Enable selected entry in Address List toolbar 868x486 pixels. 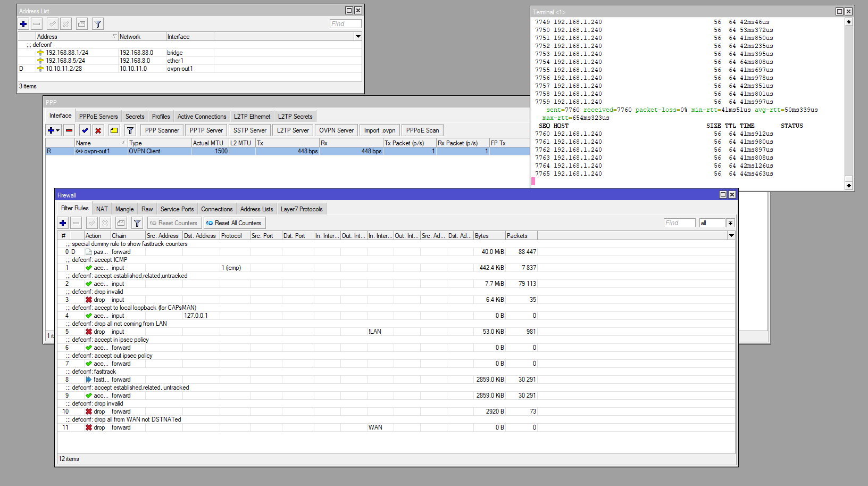click(x=52, y=24)
